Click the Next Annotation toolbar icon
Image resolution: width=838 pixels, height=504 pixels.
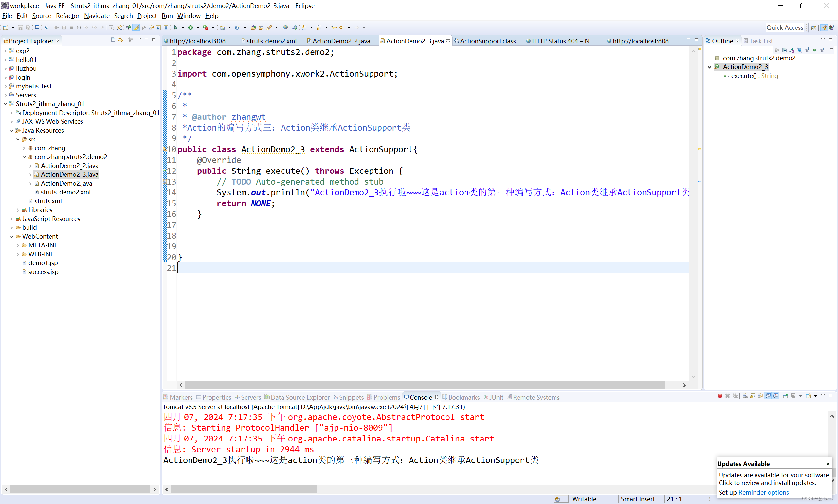tap(304, 27)
